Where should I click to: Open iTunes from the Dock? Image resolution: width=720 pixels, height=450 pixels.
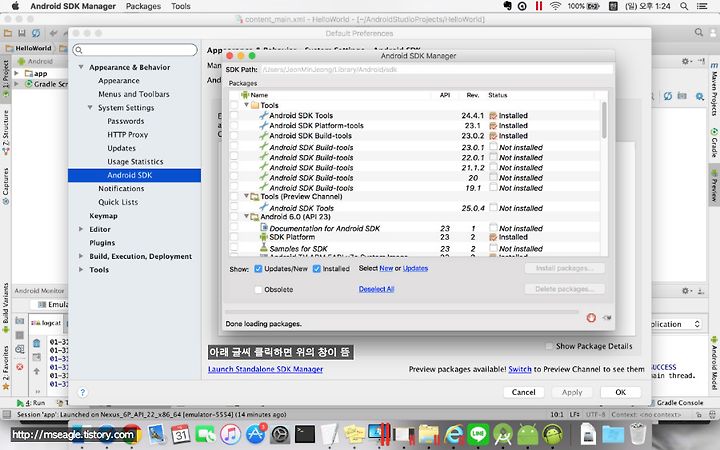[x=231, y=434]
